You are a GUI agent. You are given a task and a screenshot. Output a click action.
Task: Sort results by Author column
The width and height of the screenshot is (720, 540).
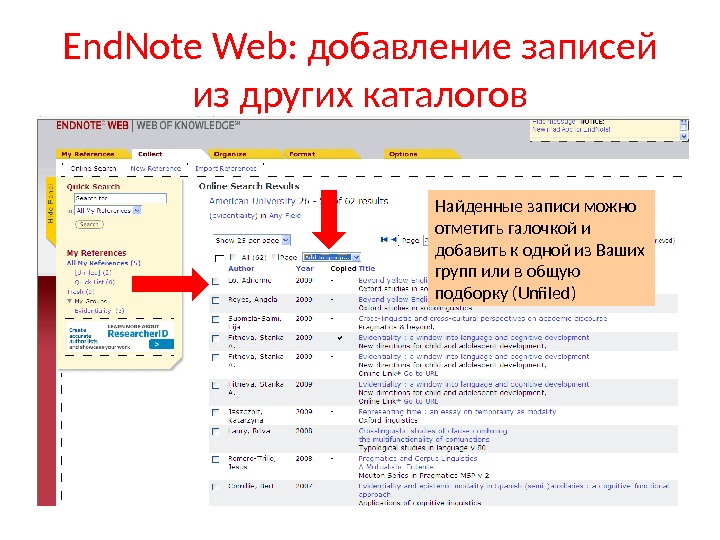(241, 269)
